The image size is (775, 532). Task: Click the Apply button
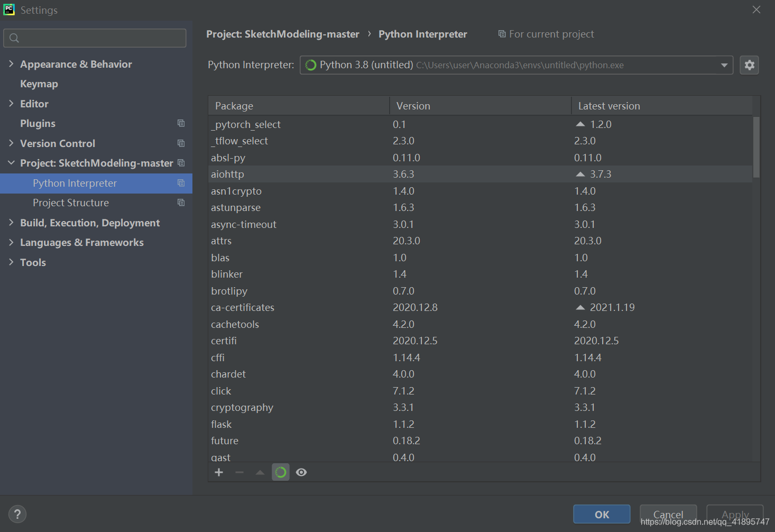point(735,514)
